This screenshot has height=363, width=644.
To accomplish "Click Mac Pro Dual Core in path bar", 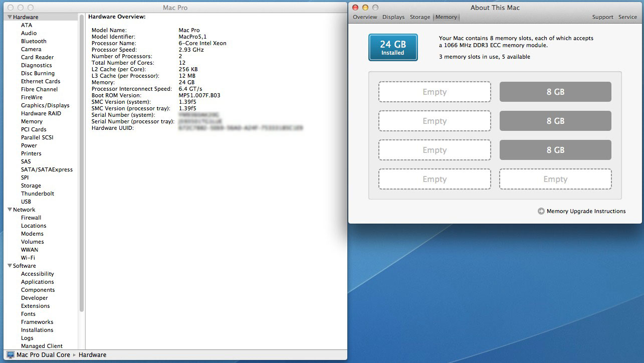I will 43,354.
